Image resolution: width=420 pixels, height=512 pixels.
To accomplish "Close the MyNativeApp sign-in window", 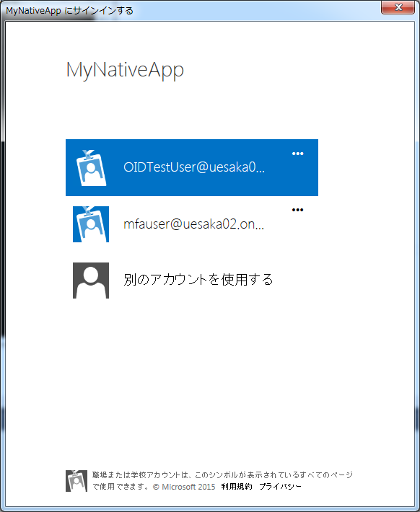I will [398, 7].
